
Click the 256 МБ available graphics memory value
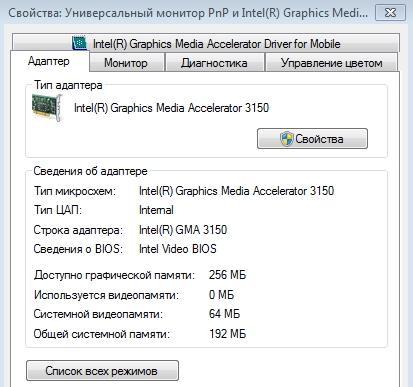click(x=227, y=275)
